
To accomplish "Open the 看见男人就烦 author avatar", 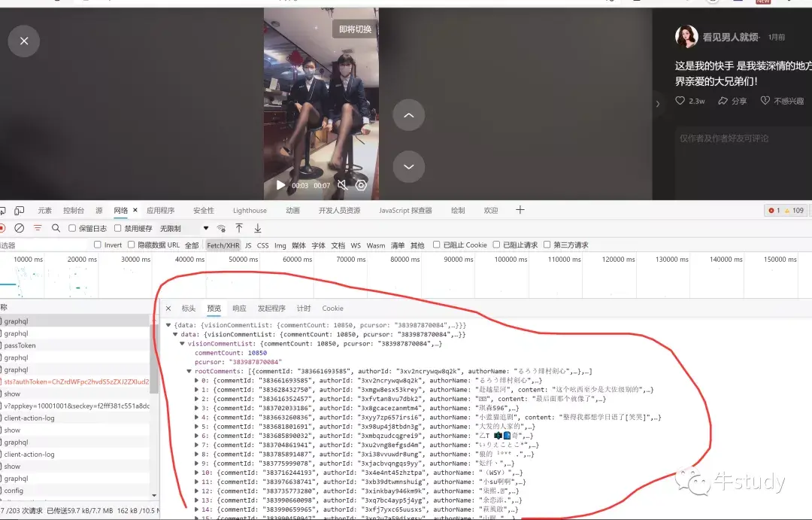I will (686, 36).
